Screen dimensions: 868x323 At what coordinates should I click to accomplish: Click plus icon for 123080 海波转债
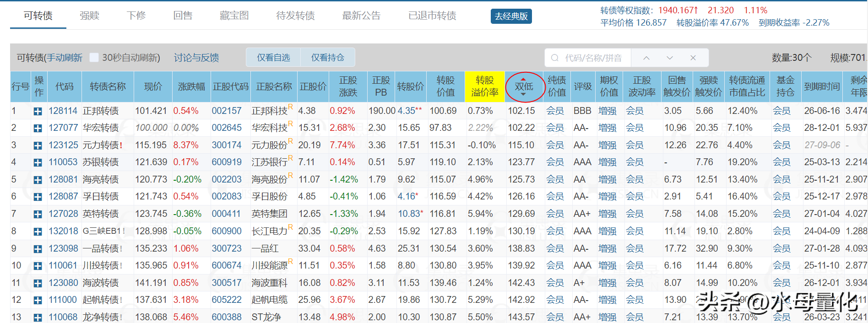(x=38, y=284)
